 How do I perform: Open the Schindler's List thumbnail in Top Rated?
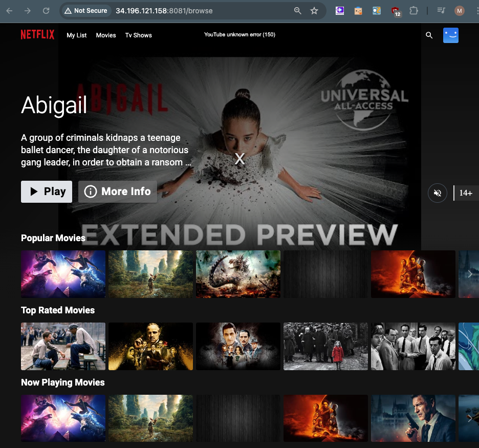(325, 347)
